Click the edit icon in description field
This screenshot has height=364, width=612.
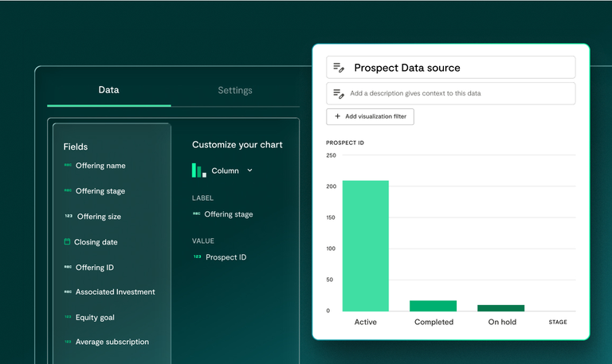pos(339,94)
